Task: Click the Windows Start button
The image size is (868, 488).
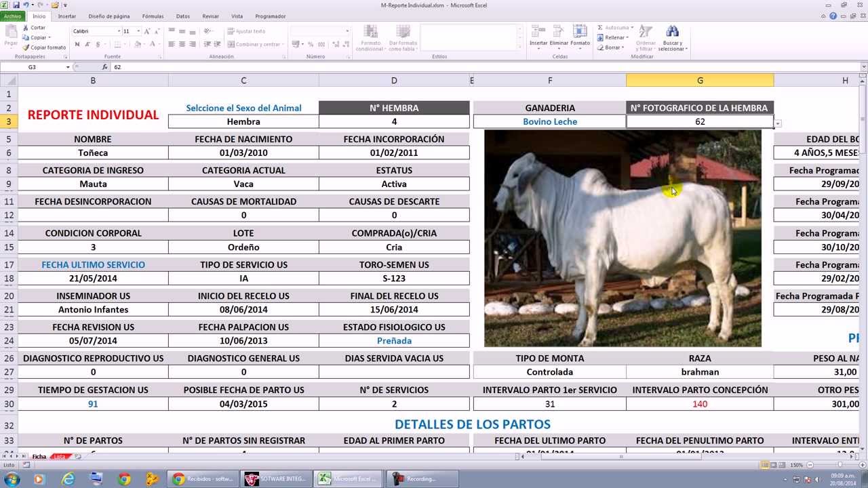Action: point(12,479)
